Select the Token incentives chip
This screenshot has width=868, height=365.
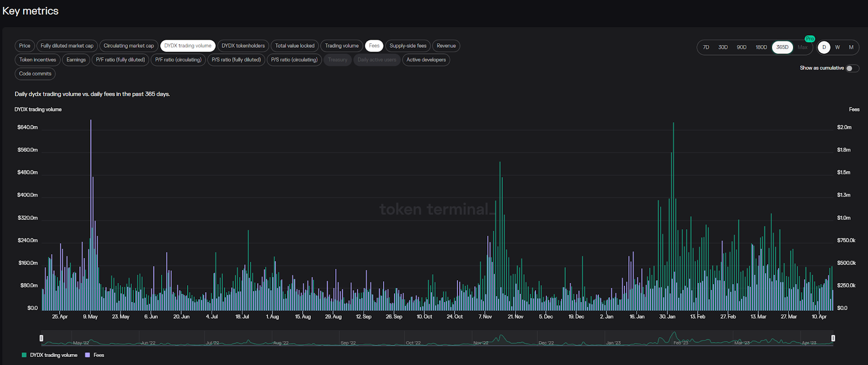tap(37, 60)
